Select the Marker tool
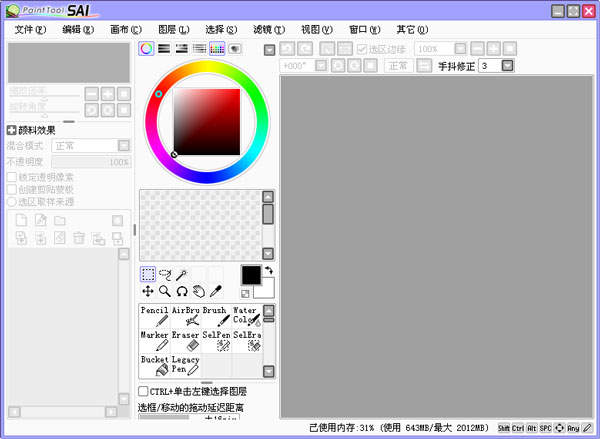Image resolution: width=600 pixels, height=439 pixels. click(155, 341)
